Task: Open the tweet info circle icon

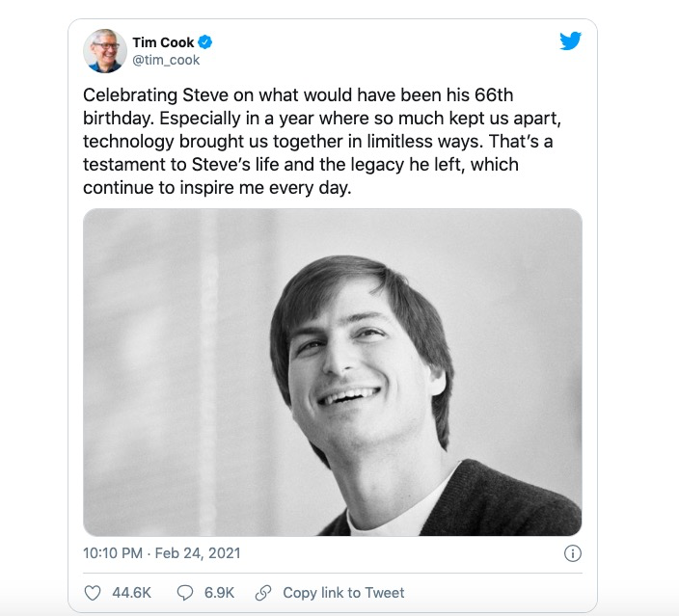Action: 572,553
